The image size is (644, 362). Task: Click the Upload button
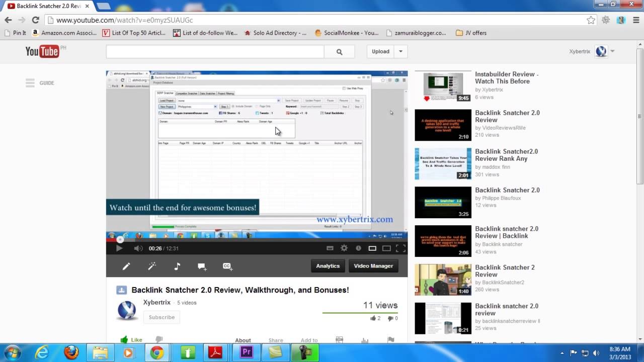(380, 51)
